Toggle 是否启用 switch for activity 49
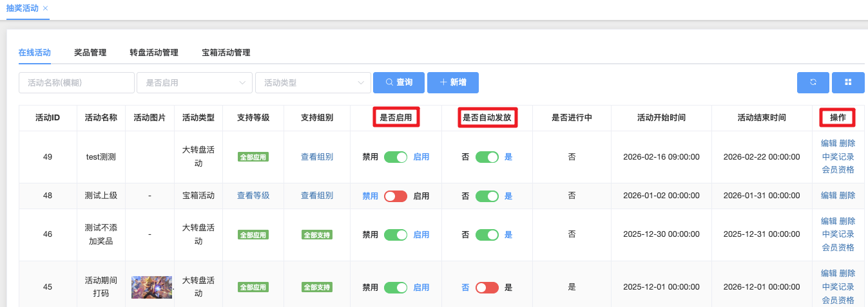Image resolution: width=868 pixels, height=307 pixels. (396, 157)
